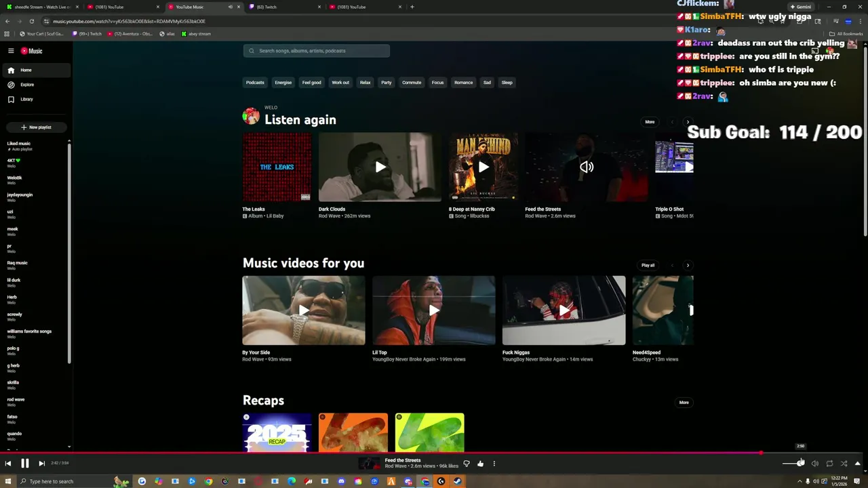Expand the player page arrow
The height and width of the screenshot is (488, 868).
(x=858, y=464)
